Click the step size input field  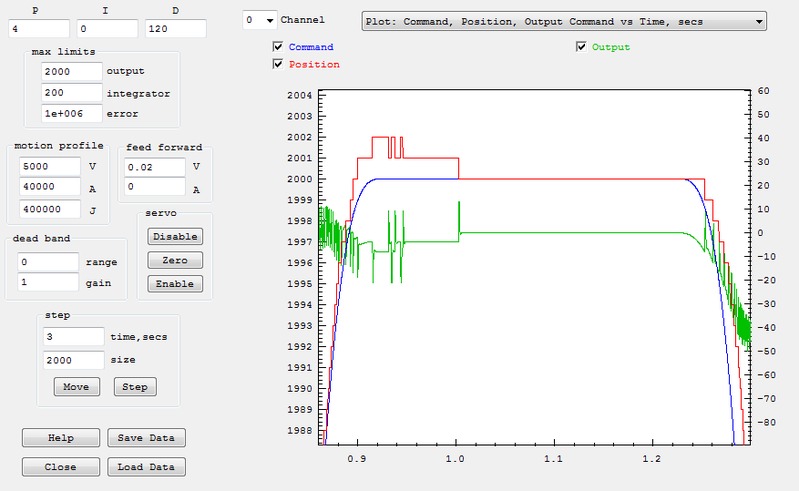[73, 359]
